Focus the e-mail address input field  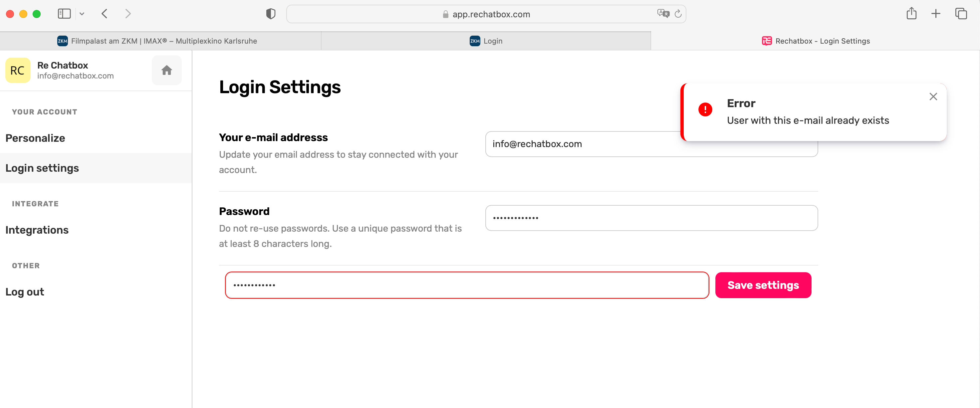click(651, 144)
